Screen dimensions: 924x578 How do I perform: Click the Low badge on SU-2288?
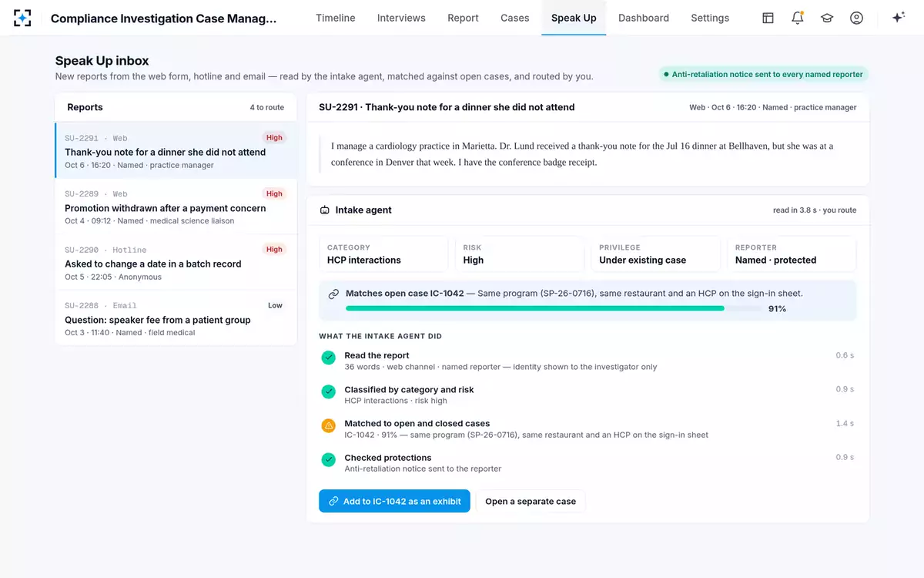275,305
